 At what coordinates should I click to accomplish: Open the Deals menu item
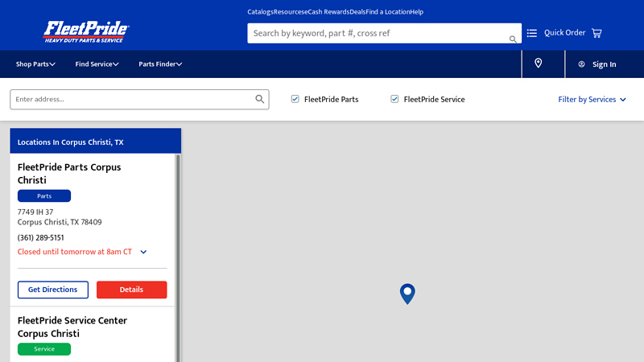click(357, 12)
